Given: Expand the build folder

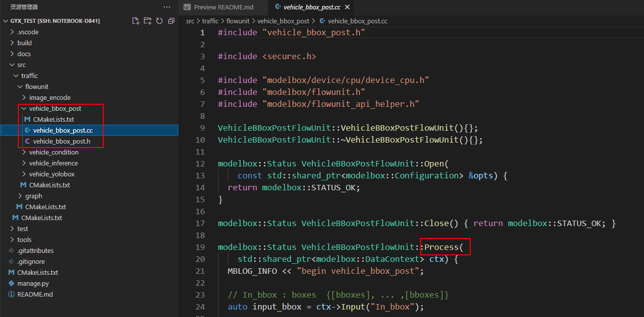Looking at the screenshot, I should point(89,43).
